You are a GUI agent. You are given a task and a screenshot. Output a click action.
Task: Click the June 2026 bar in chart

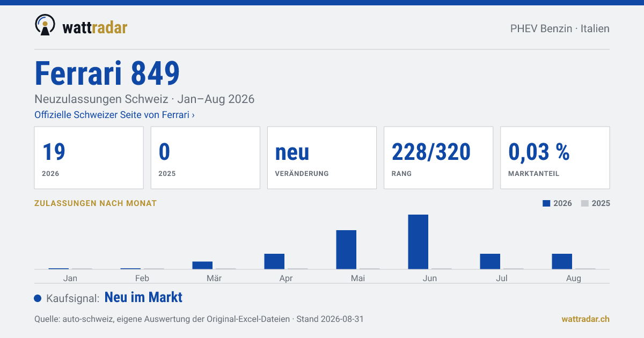point(418,242)
